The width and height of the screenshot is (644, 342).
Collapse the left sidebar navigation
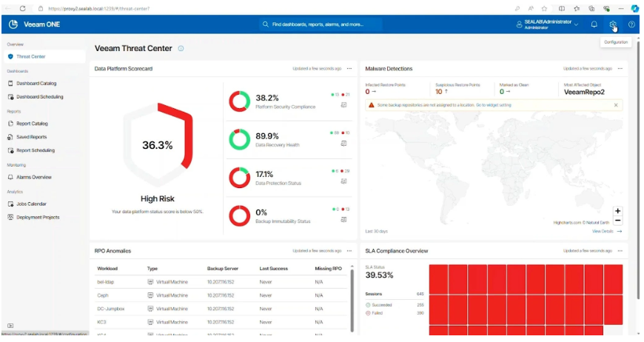click(x=10, y=326)
